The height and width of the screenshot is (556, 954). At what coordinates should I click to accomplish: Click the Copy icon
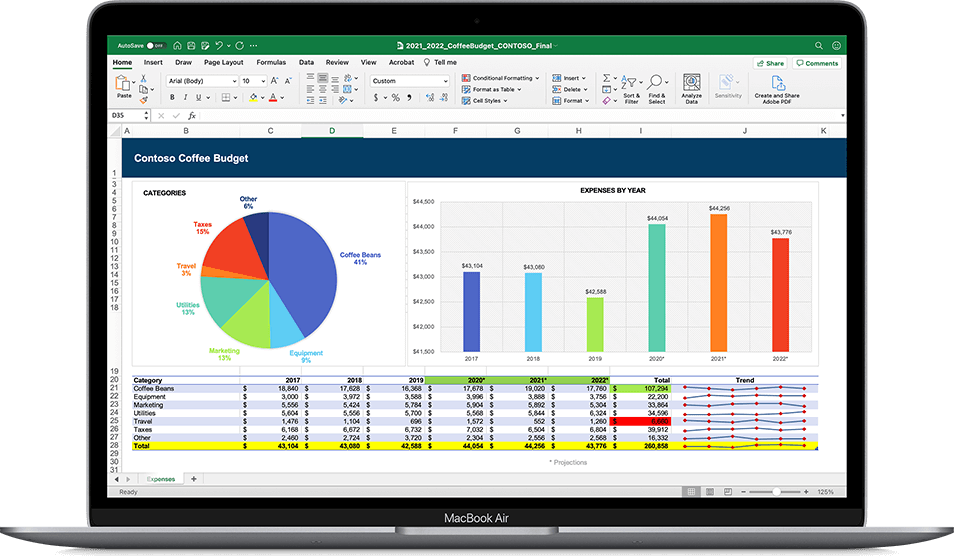[x=144, y=89]
